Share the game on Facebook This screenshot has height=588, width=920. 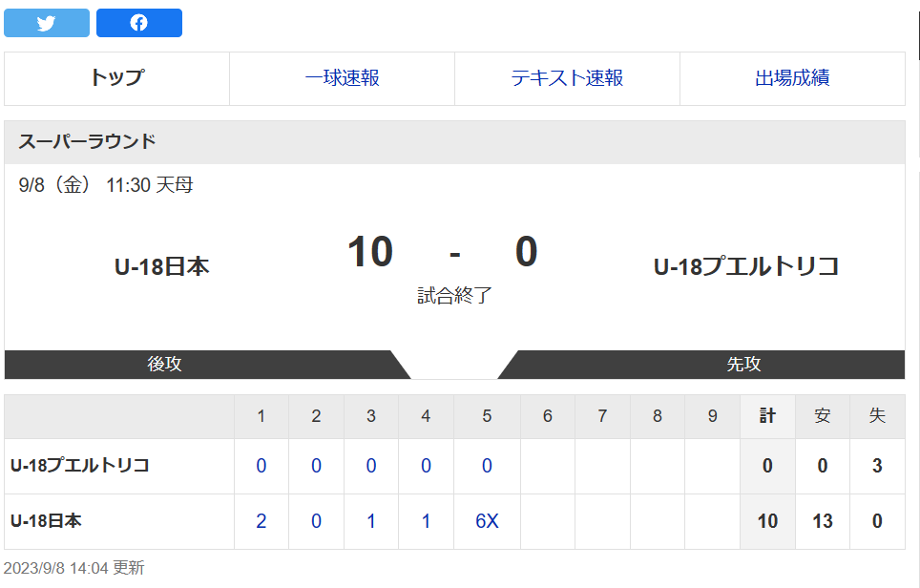click(x=139, y=23)
